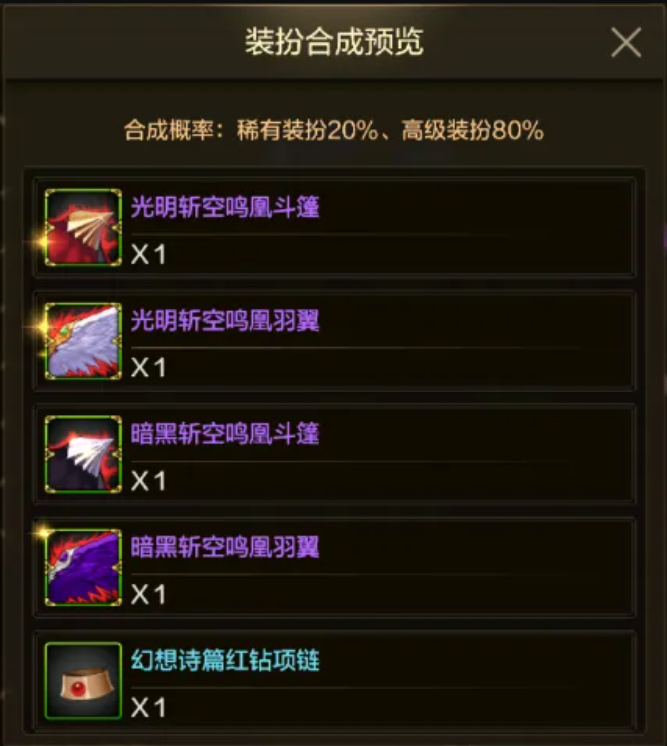This screenshot has width=667, height=746.
Task: Click the 幻想诗篇红钻项链 item name
Action: tap(225, 660)
